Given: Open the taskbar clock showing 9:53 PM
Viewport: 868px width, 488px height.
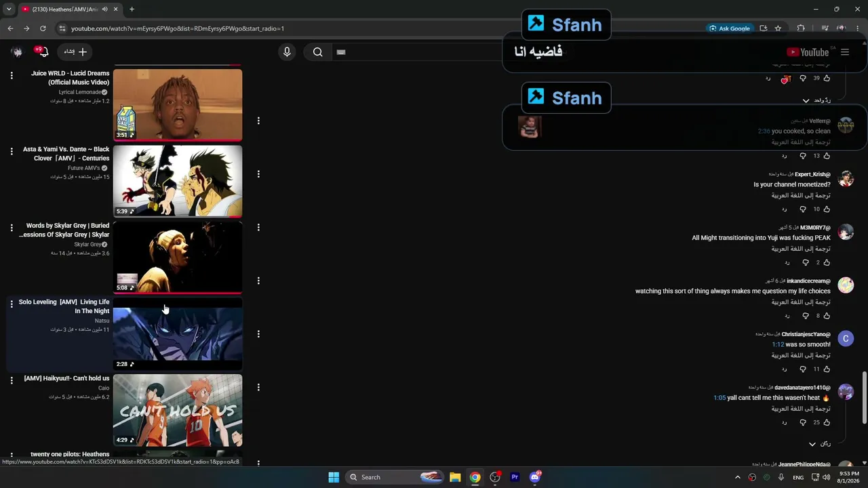Looking at the screenshot, I should (849, 477).
